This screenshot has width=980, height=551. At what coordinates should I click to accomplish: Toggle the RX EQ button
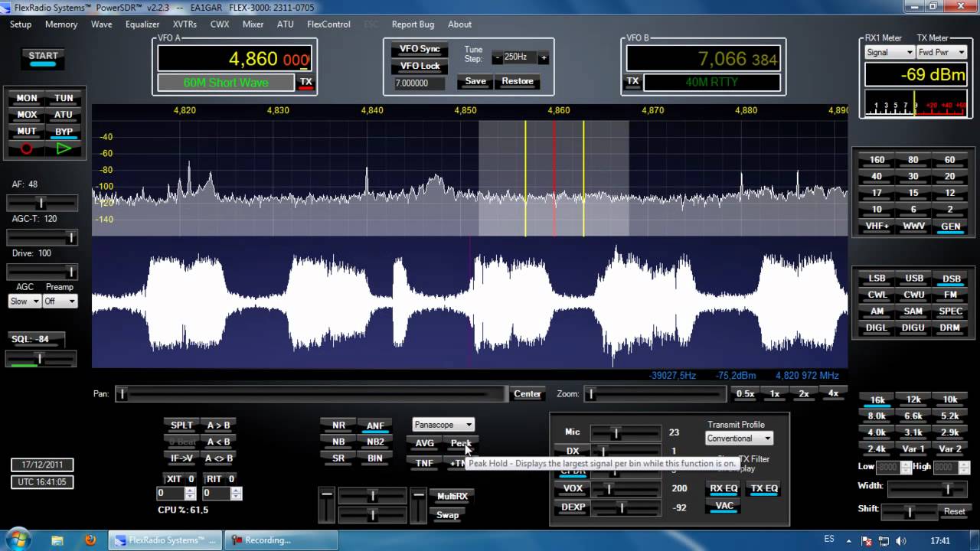[x=724, y=489]
